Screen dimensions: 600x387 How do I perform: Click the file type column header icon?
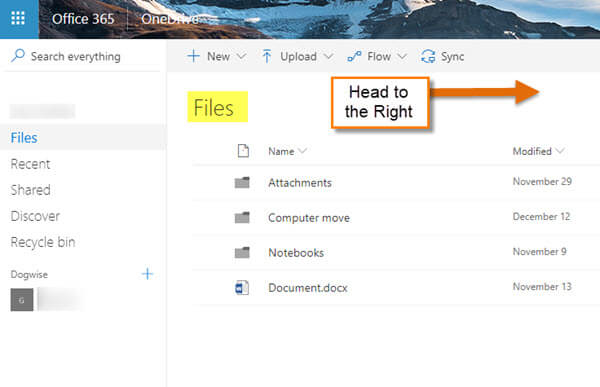[243, 151]
